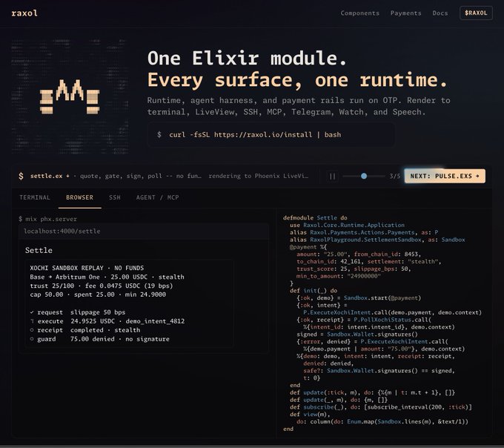Click the curl install command box
This screenshot has width=504, height=448.
[271, 134]
